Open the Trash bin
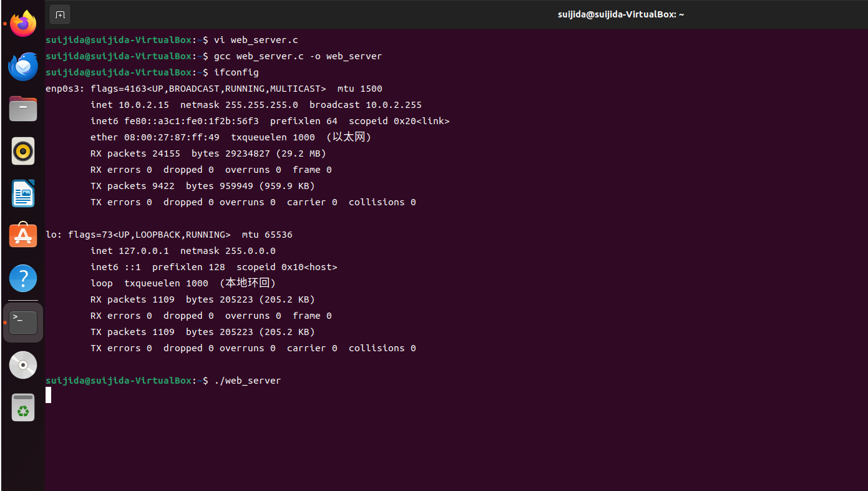This screenshot has width=868, height=491. tap(23, 407)
